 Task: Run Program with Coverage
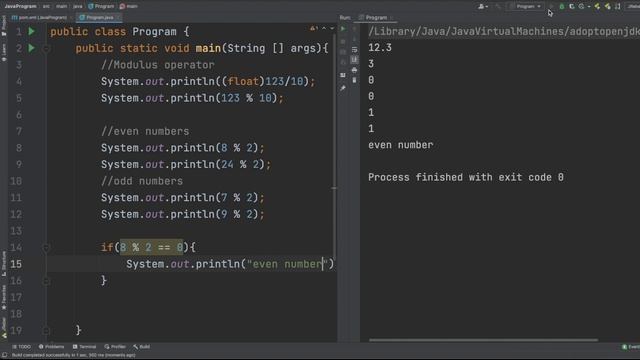click(572, 6)
